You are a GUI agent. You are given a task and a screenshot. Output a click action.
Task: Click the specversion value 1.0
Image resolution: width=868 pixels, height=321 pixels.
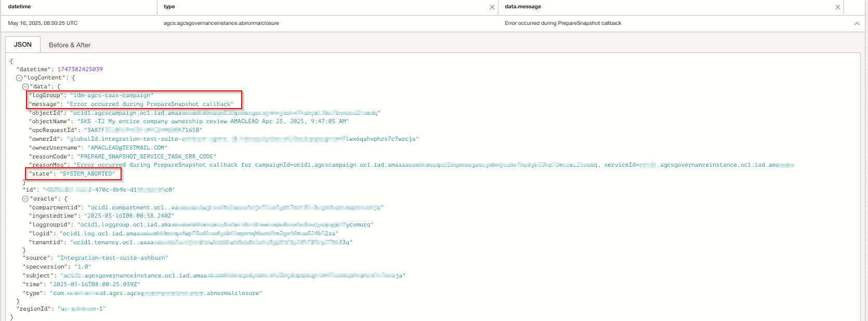click(x=83, y=267)
